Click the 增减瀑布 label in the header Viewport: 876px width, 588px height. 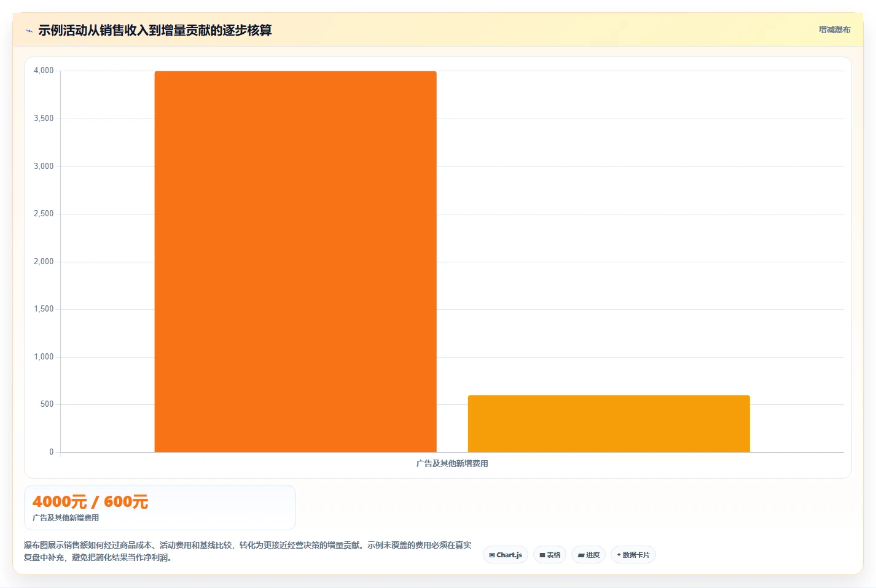[x=834, y=29]
